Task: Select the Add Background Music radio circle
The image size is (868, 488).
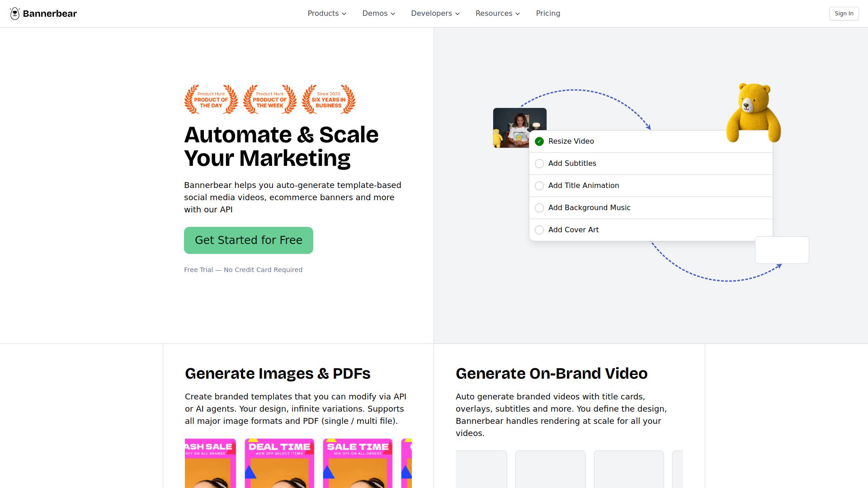Action: click(x=539, y=208)
